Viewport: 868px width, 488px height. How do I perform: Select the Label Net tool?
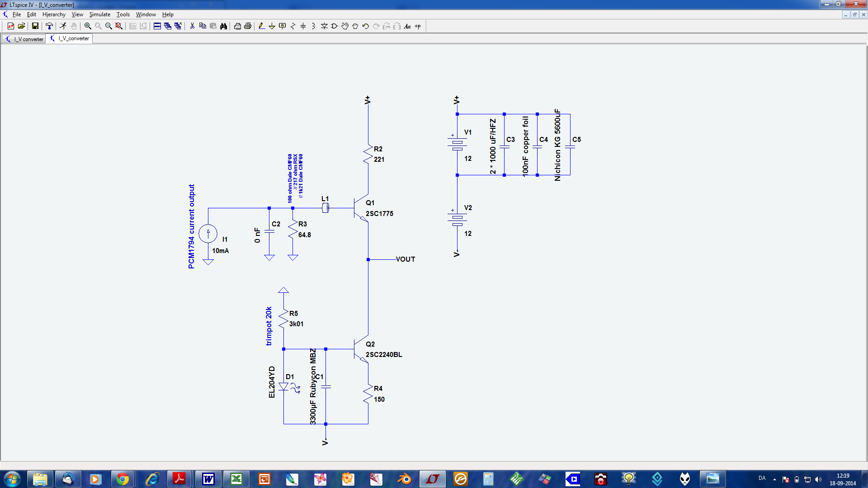[283, 26]
